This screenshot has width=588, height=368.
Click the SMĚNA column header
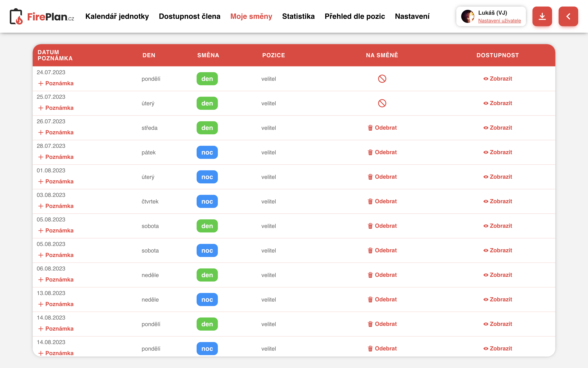[208, 55]
